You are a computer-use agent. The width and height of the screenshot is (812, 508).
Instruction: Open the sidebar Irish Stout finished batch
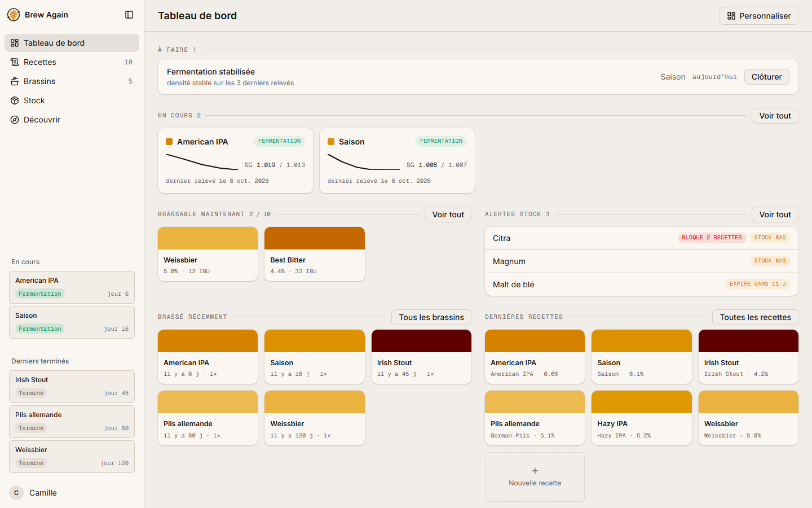[x=72, y=387]
